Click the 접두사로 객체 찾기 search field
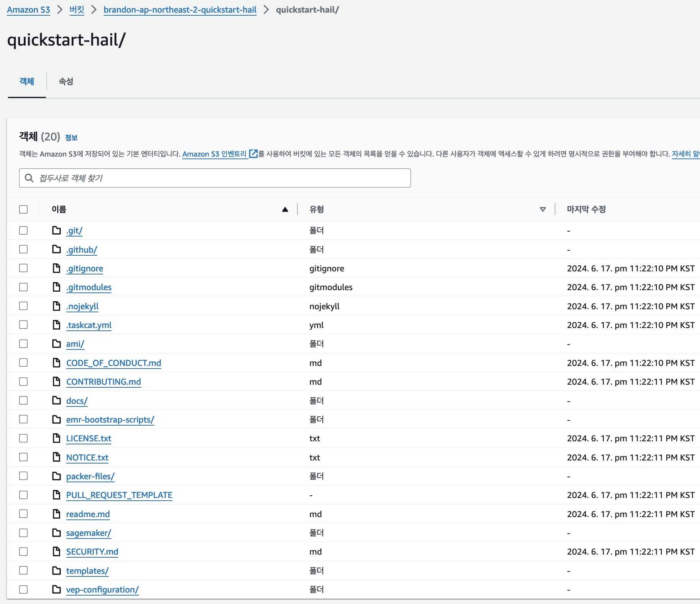Image resolution: width=700 pixels, height=604 pixels. point(215,178)
